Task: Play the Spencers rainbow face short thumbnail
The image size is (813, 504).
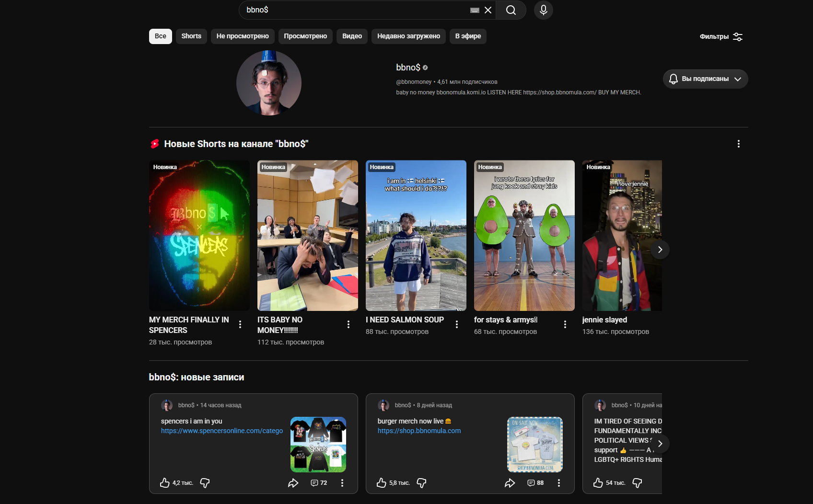Action: 199,235
